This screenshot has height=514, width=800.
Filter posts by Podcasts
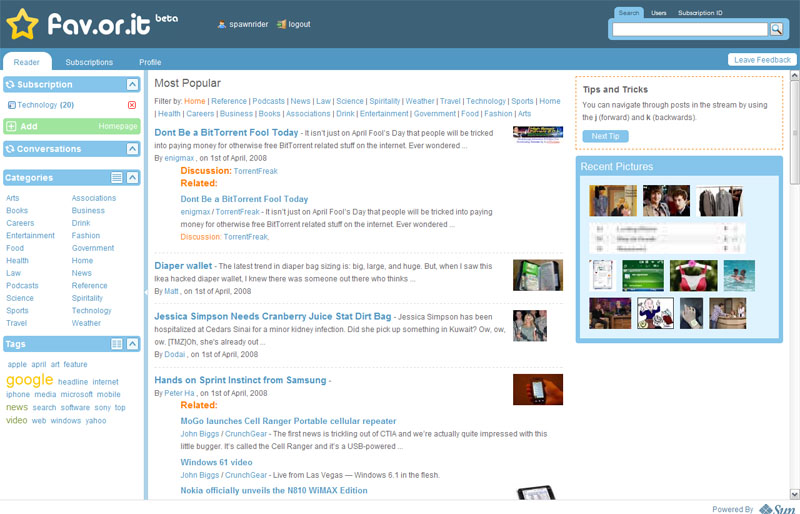click(268, 101)
